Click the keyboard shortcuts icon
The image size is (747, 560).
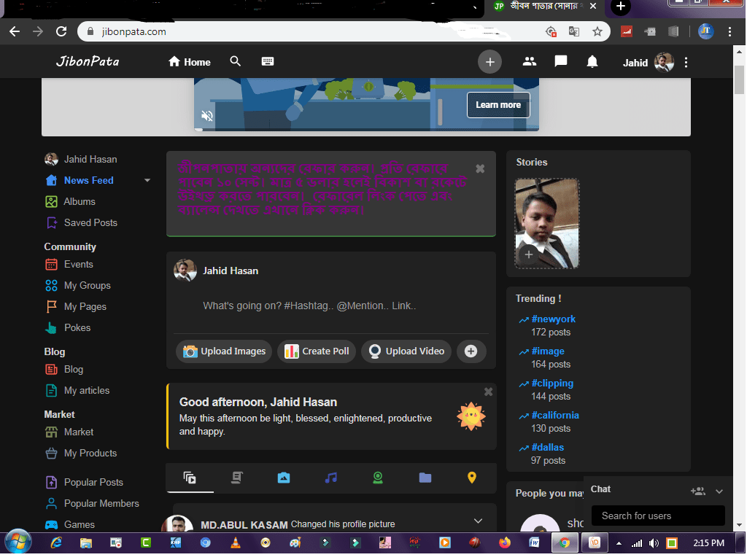click(x=268, y=62)
